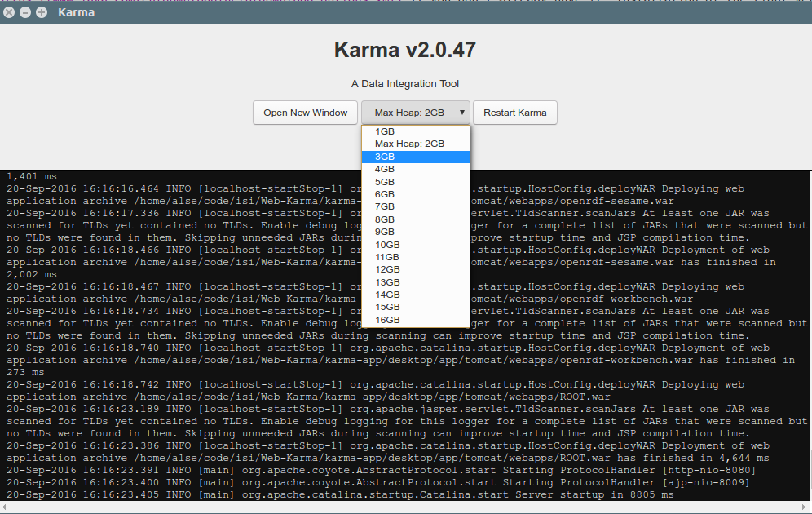Click the Karma v2.0.47 heading
Viewport: 812px width, 514px height.
tap(405, 50)
